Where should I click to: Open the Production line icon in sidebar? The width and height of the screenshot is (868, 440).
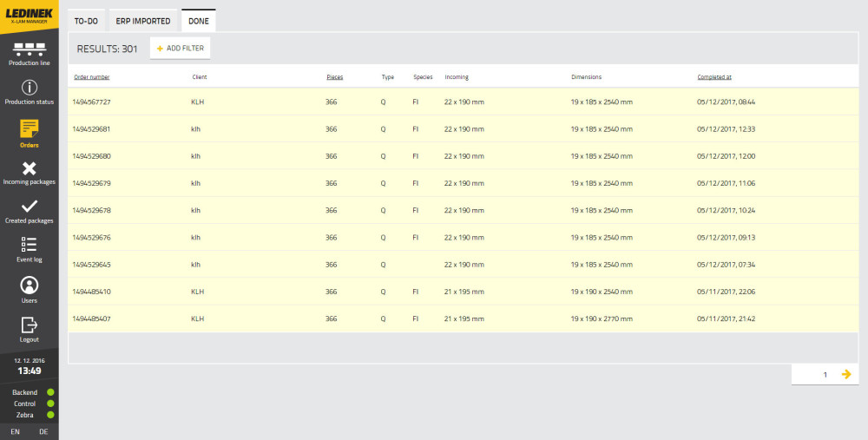(x=30, y=49)
